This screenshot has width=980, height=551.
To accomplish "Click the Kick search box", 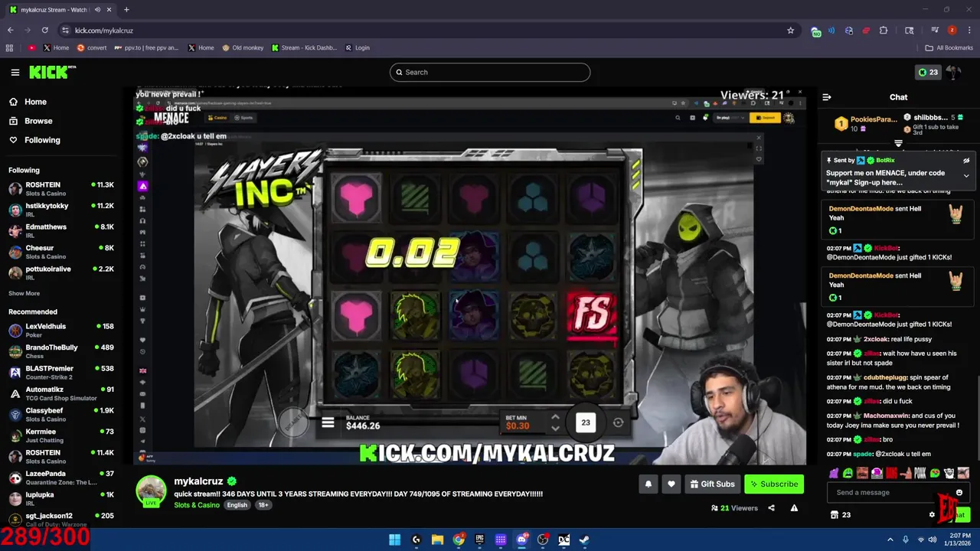I will (x=490, y=72).
